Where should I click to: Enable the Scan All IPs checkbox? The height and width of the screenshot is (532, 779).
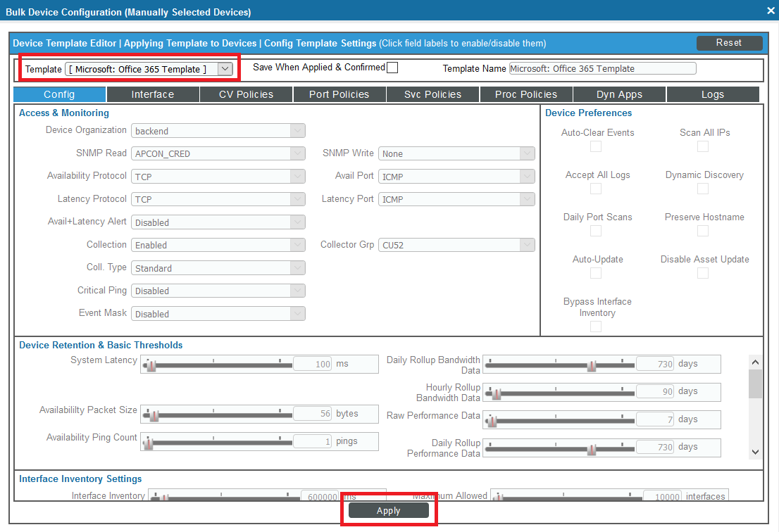pos(702,146)
